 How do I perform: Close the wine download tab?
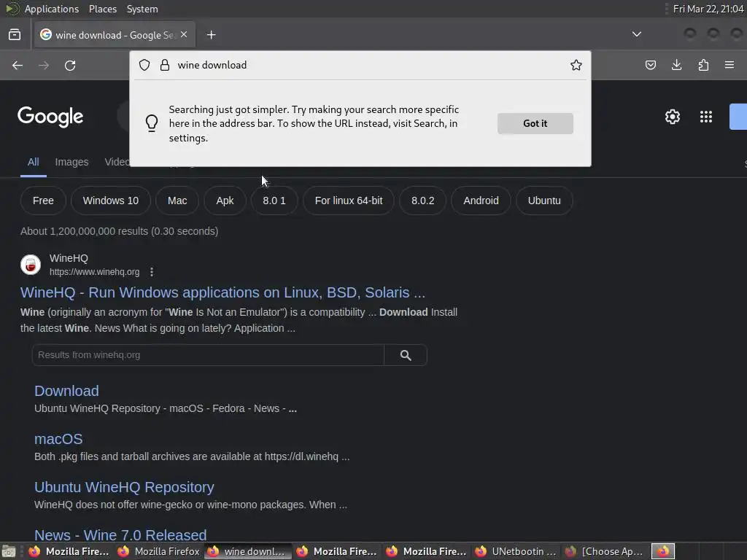(184, 34)
